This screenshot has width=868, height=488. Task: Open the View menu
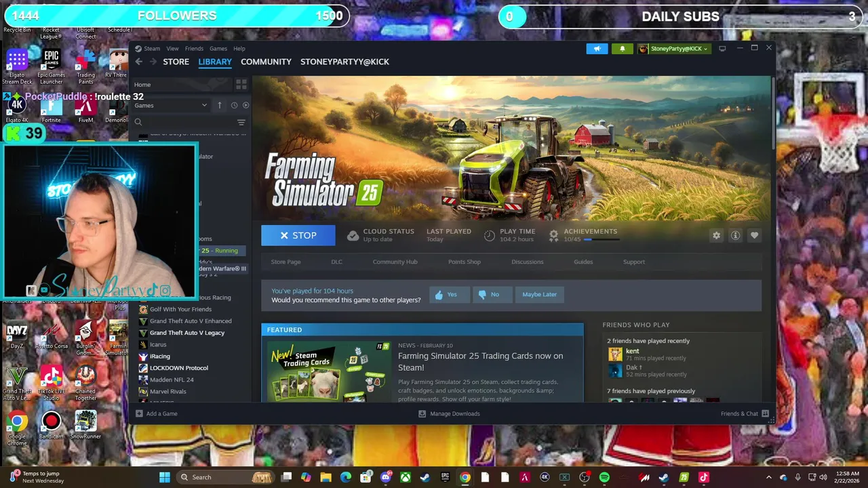pos(172,49)
